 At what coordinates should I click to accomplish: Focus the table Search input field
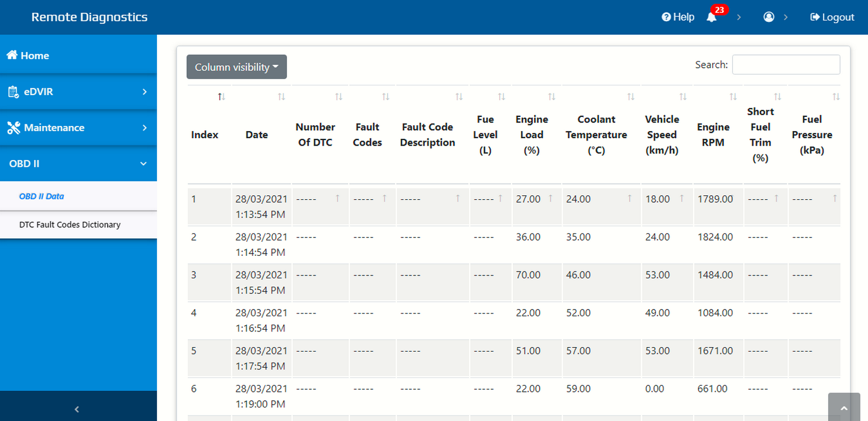click(786, 65)
